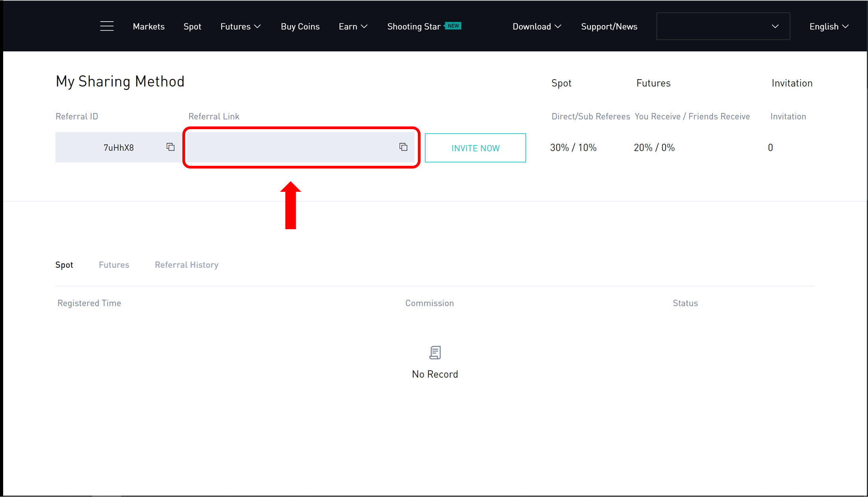Click the Referral Link field
Image resolution: width=868 pixels, height=497 pixels.
point(291,147)
